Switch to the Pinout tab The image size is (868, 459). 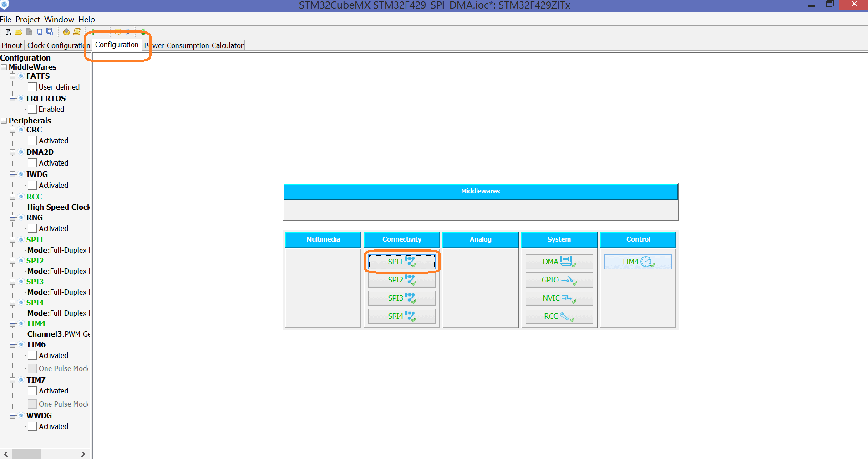point(12,45)
